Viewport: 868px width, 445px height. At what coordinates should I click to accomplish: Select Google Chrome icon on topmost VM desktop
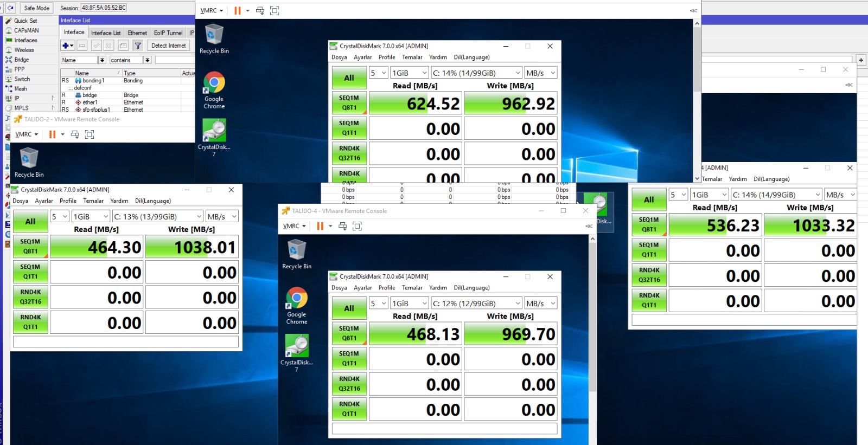pos(214,91)
